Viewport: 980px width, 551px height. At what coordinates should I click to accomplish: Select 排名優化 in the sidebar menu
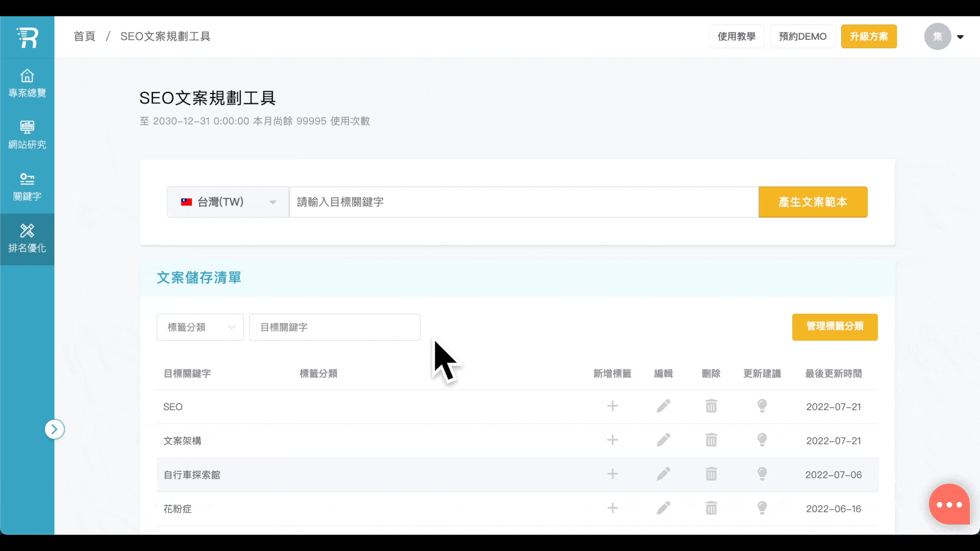click(x=27, y=239)
